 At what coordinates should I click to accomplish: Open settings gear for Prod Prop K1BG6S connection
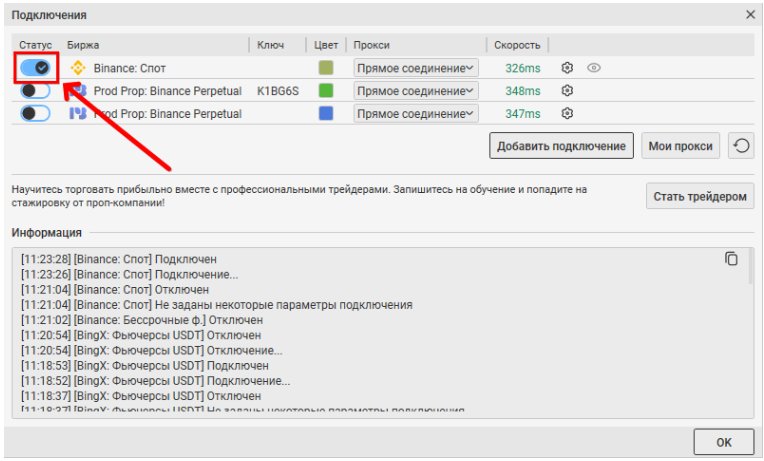point(567,91)
